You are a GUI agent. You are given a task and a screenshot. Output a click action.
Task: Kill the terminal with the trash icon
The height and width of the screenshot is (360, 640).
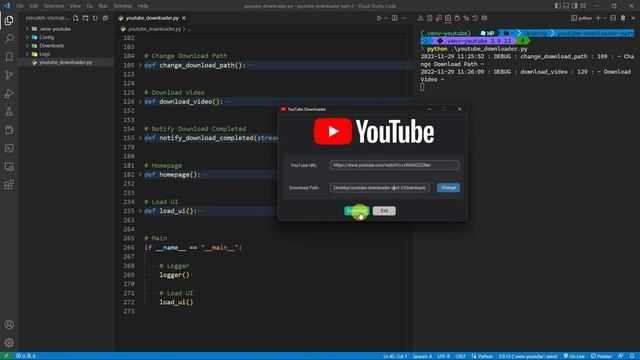coord(623,18)
